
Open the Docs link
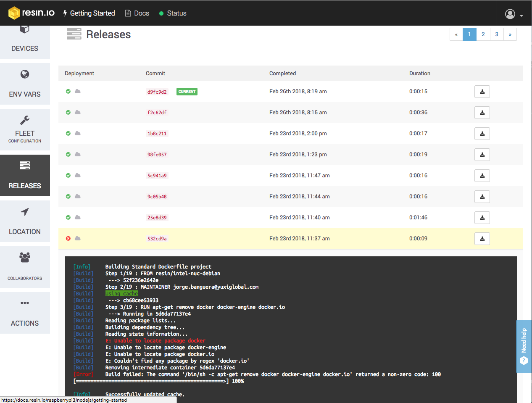point(137,13)
